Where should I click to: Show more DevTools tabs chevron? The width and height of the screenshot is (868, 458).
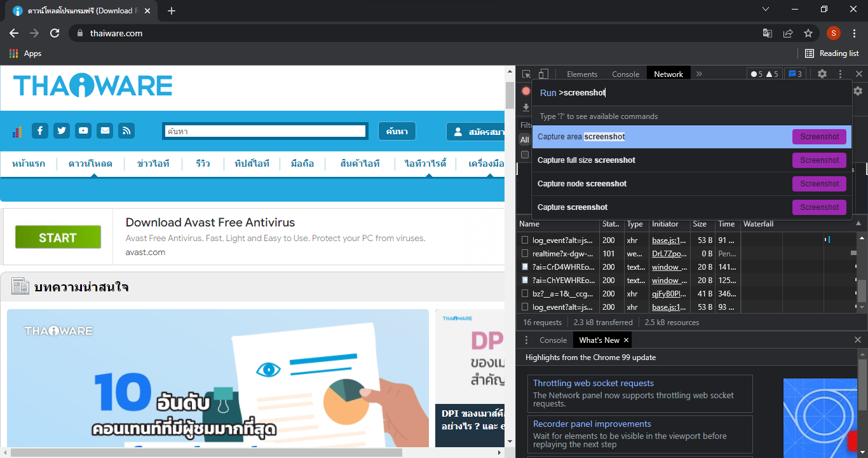[x=699, y=74]
